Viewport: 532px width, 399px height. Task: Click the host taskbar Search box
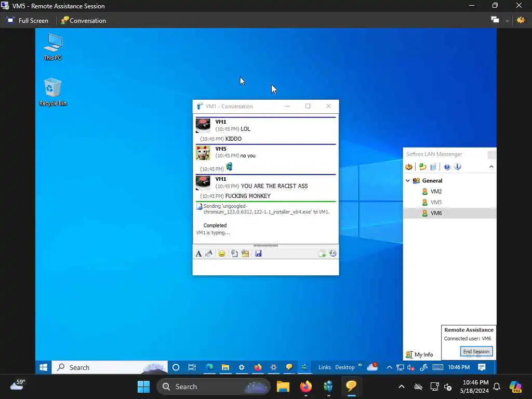[214, 387]
